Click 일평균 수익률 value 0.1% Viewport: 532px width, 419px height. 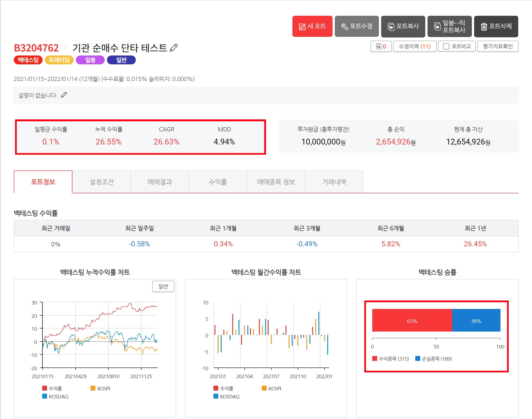51,142
